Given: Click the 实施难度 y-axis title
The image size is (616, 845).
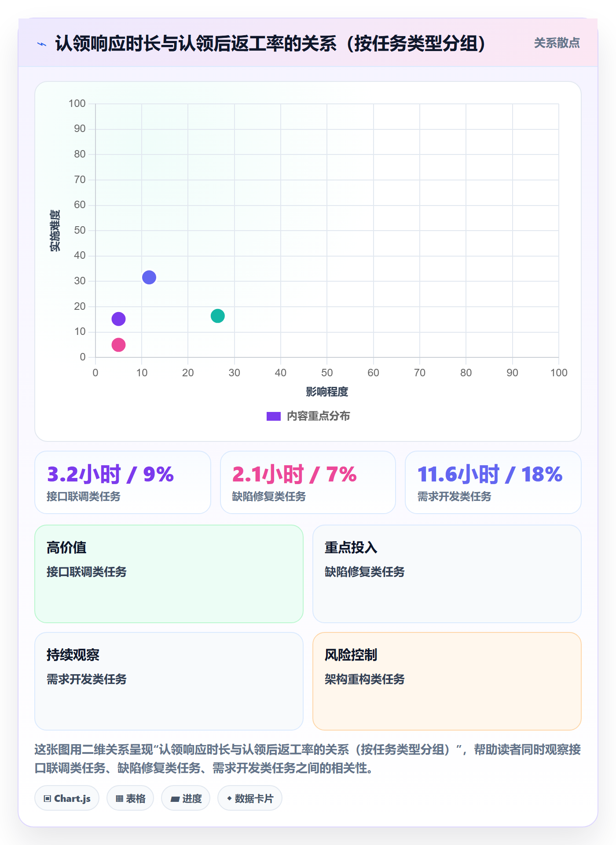Looking at the screenshot, I should tap(55, 231).
